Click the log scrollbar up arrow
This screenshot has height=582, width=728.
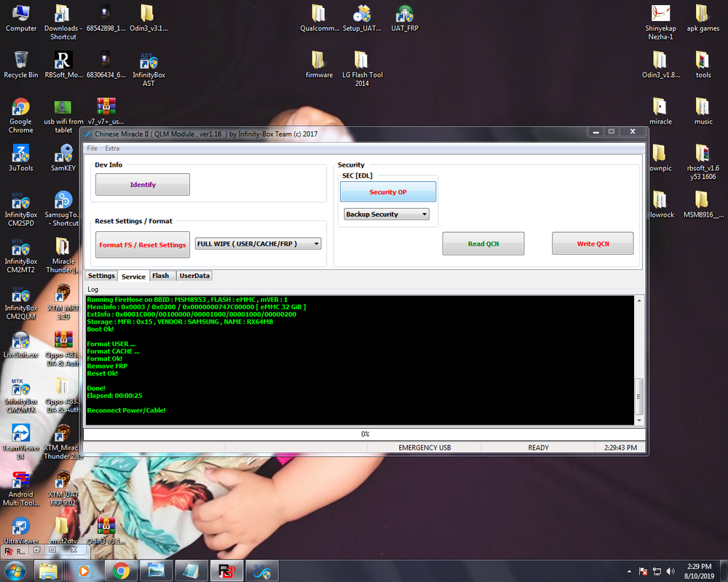click(x=639, y=300)
